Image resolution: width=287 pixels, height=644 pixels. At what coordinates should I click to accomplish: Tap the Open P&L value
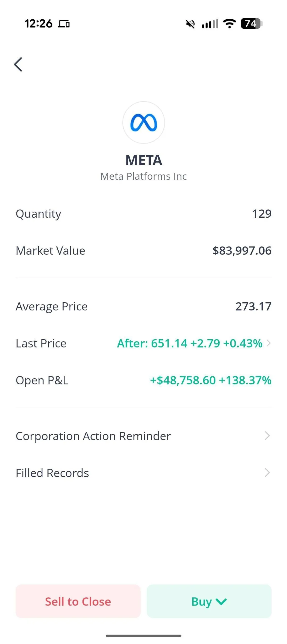coord(210,380)
